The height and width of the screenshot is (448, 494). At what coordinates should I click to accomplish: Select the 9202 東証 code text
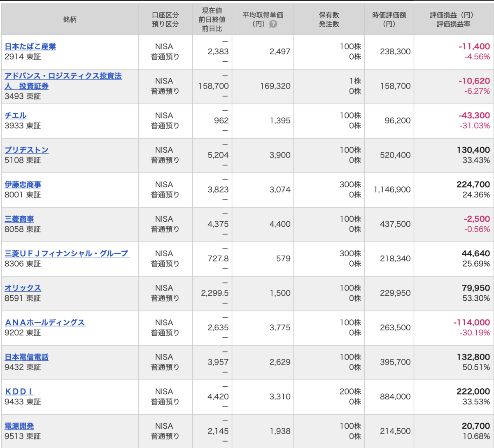[23, 333]
